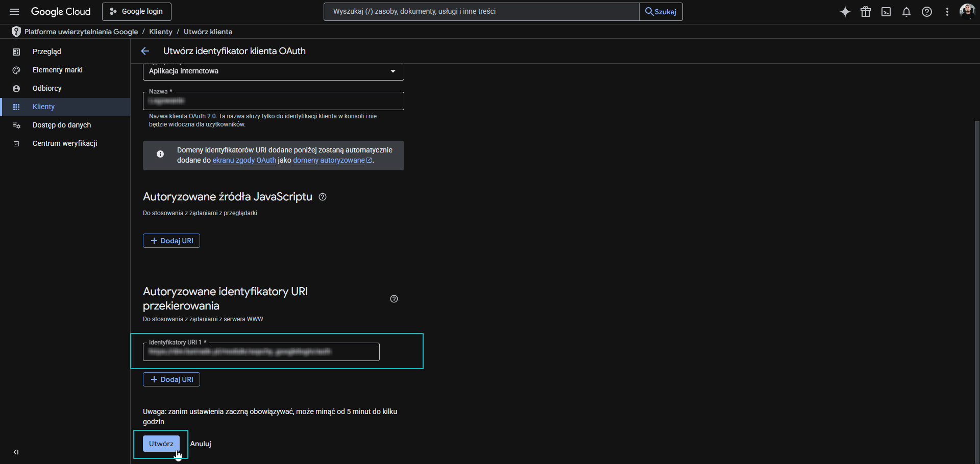Select Dostęp do danych in sidebar
The height and width of the screenshot is (464, 980).
tap(61, 125)
